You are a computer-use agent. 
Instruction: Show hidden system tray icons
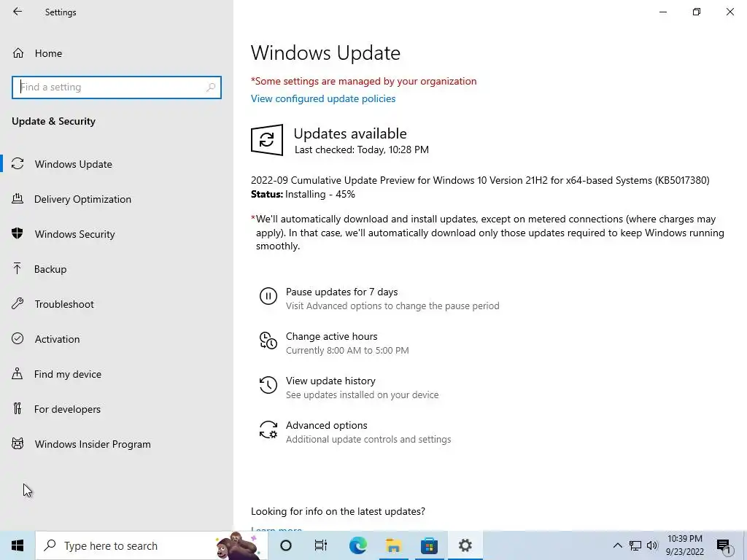617,545
